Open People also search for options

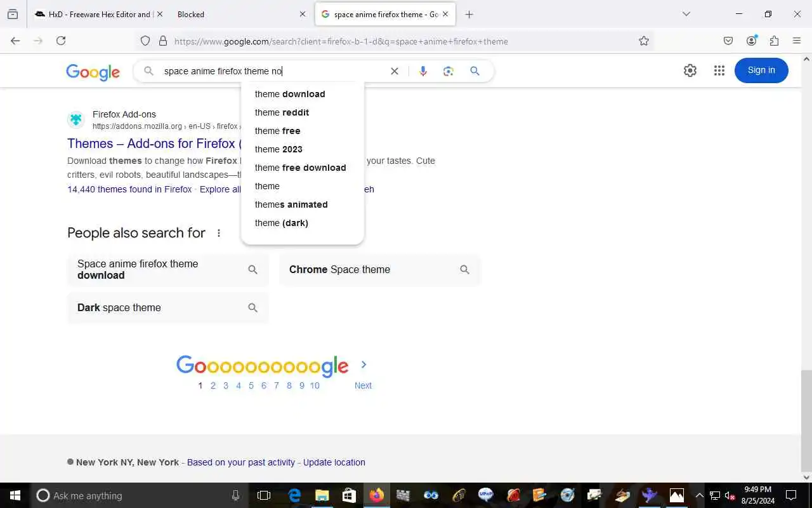point(219,233)
